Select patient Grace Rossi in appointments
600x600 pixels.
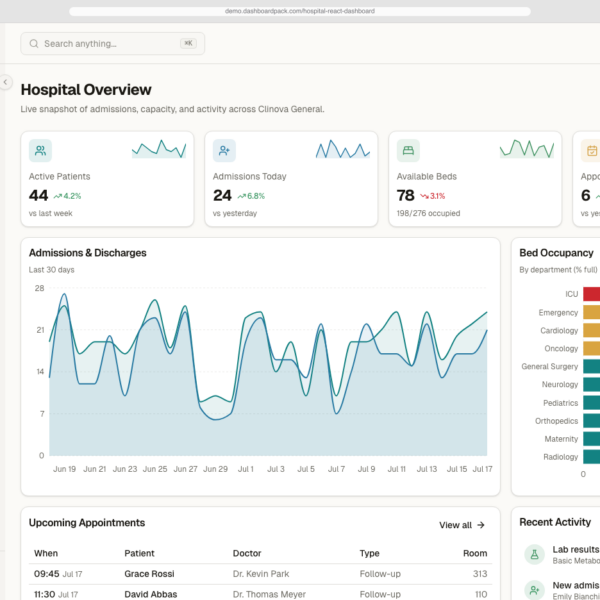pos(149,574)
